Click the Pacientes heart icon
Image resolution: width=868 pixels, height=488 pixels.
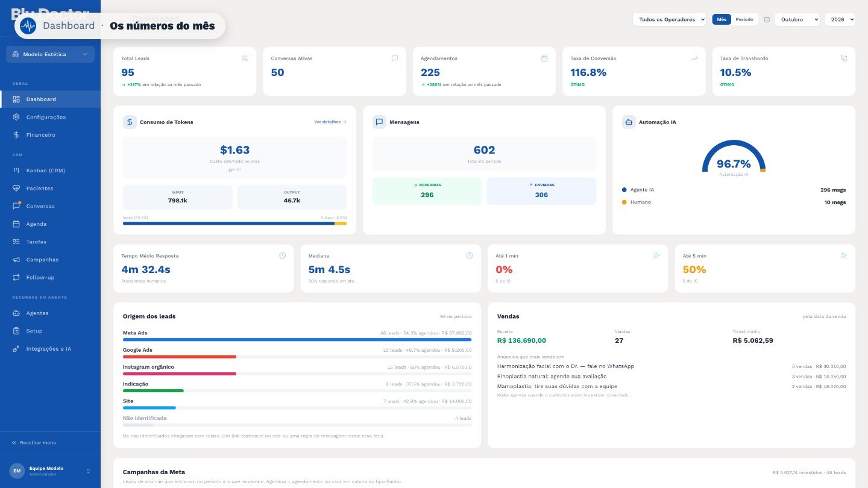coord(16,189)
